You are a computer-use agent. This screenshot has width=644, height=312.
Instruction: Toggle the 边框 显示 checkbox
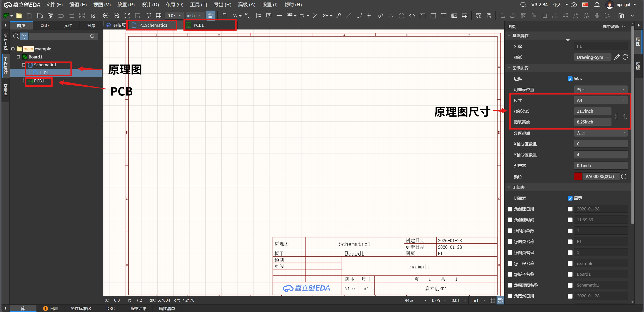pyautogui.click(x=570, y=79)
